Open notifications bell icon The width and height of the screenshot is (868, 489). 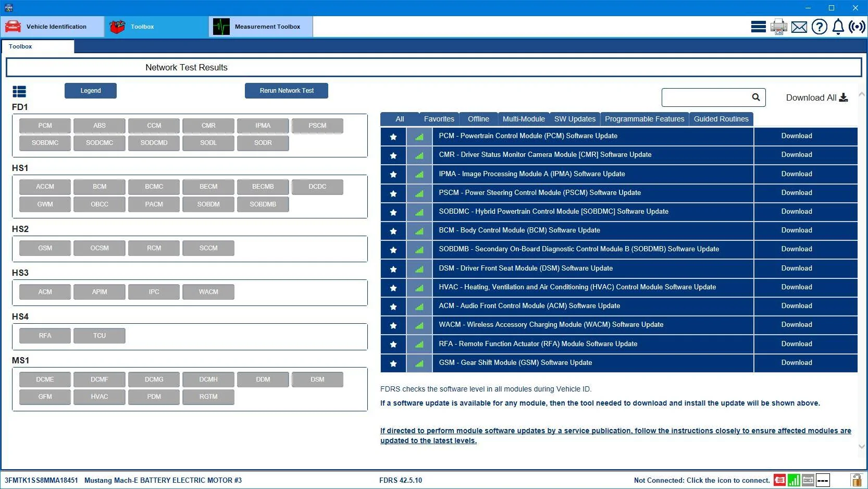coord(838,27)
